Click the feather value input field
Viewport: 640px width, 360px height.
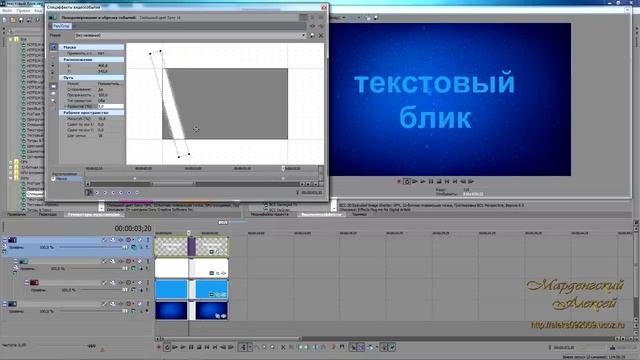(x=111, y=107)
